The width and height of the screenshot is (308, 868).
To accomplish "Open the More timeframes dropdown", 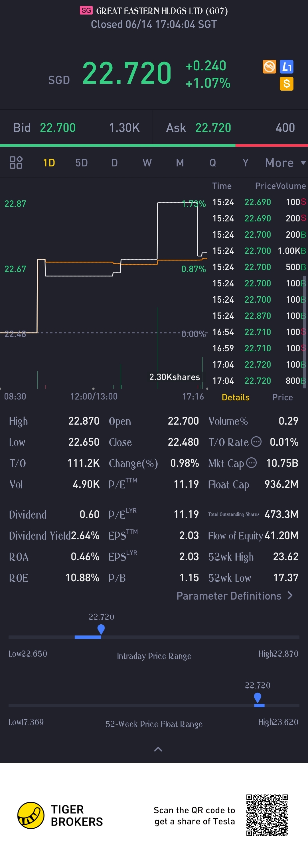I will click(285, 163).
